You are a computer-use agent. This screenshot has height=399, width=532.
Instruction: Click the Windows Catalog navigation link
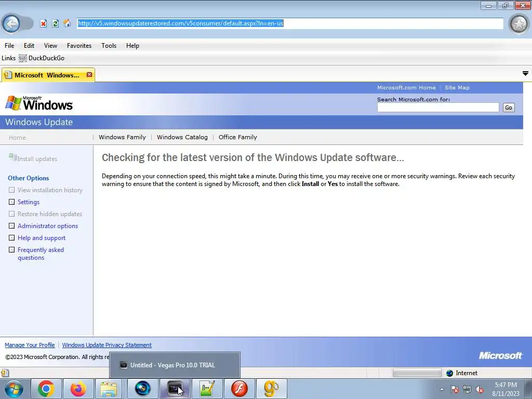182,137
